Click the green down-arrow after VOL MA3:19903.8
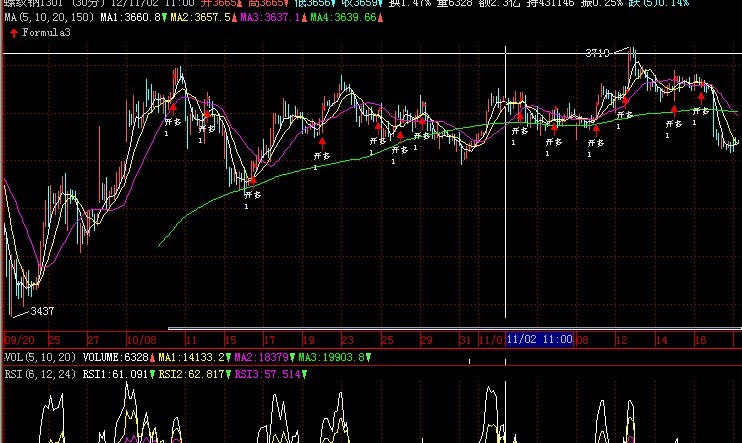This screenshot has width=742, height=443. [x=368, y=357]
